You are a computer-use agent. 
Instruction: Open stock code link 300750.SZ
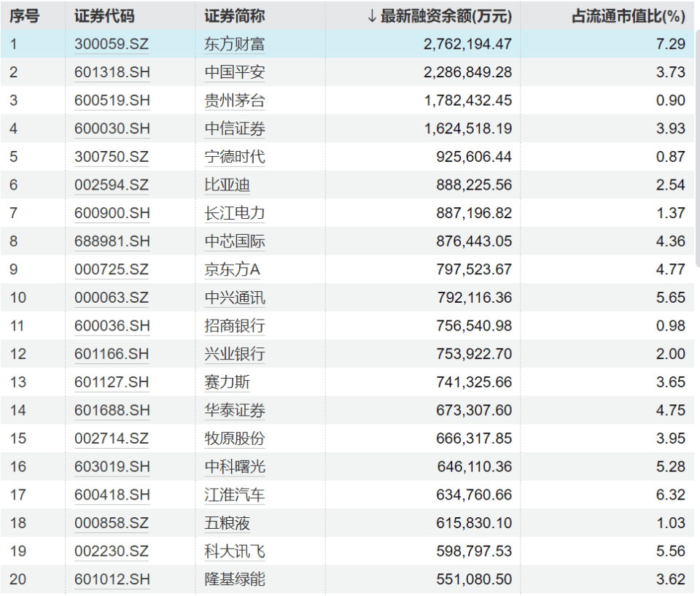(x=112, y=156)
